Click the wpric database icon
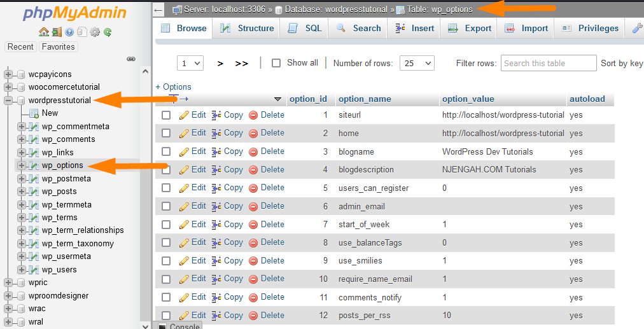The width and height of the screenshot is (644, 329). [21, 283]
